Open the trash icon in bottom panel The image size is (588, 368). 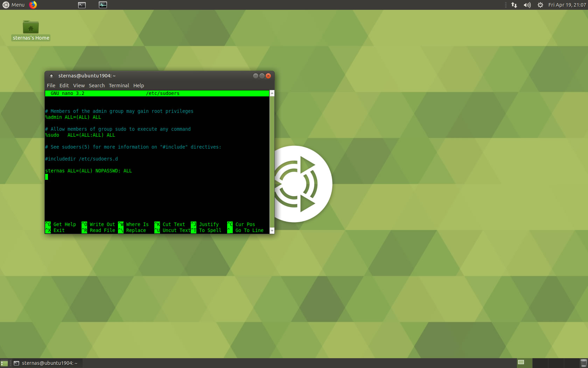[x=583, y=363]
